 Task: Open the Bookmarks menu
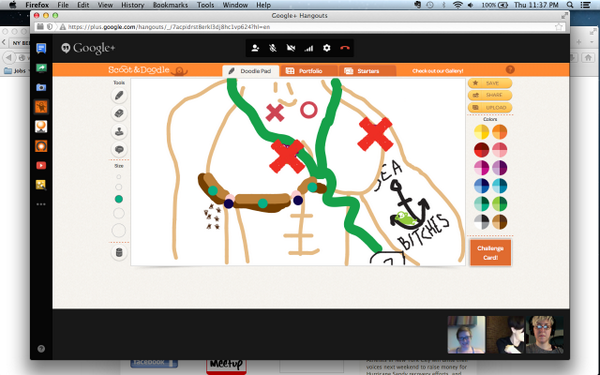(170, 5)
